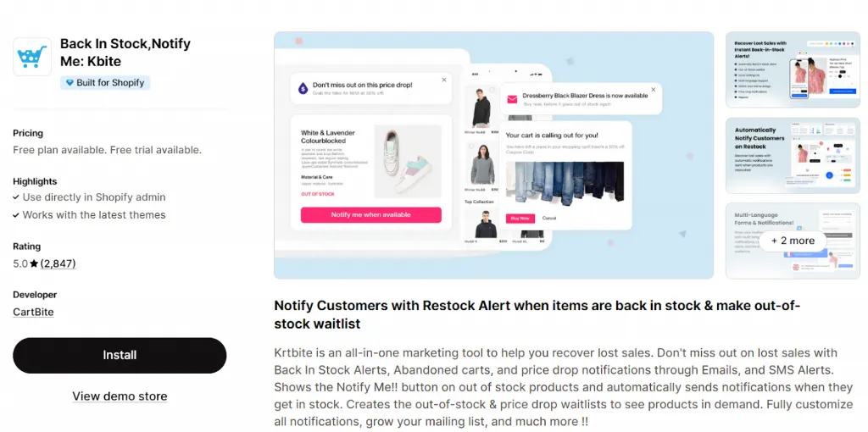Open the CartBite developer link

33,312
